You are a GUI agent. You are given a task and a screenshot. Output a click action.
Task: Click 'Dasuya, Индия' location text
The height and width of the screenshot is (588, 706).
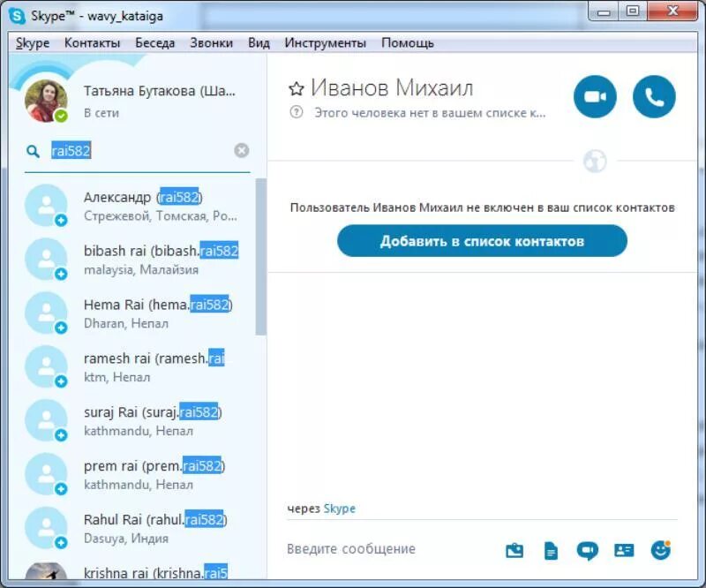point(126,539)
